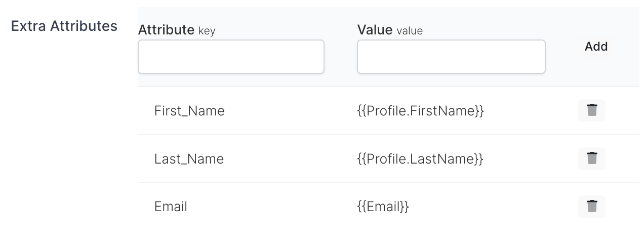Click the Extra Attributes section label
Viewport: 644px width, 239px height.
pos(64,26)
